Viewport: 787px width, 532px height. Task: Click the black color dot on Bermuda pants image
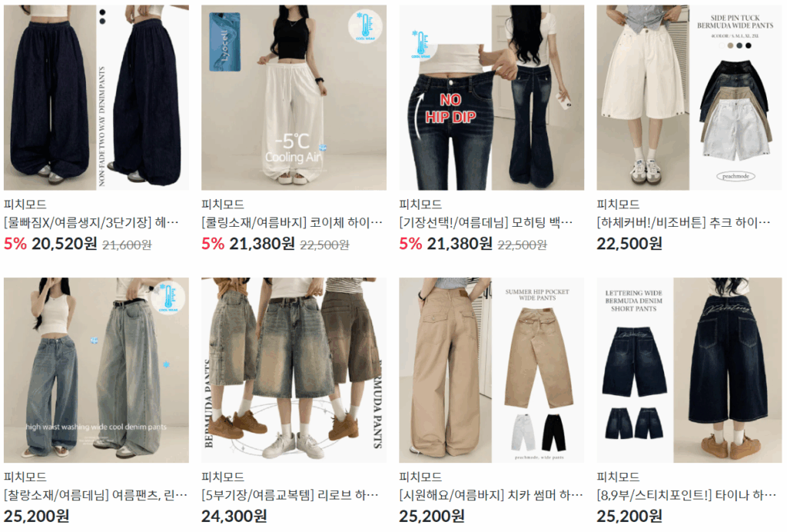749,45
